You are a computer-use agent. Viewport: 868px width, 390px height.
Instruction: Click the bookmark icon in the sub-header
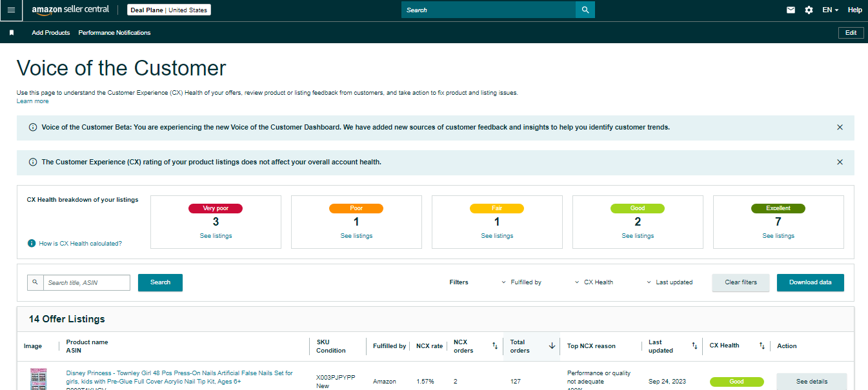(x=12, y=32)
